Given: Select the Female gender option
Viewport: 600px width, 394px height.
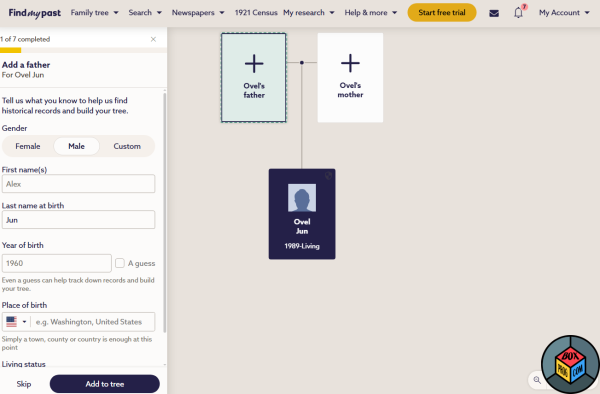Looking at the screenshot, I should click(28, 146).
